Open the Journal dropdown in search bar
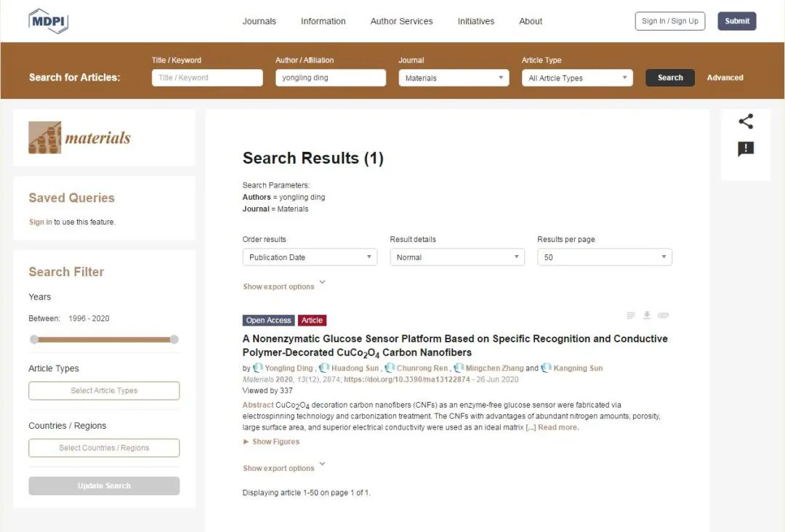Screen dimensions: 785x532 click(x=454, y=78)
